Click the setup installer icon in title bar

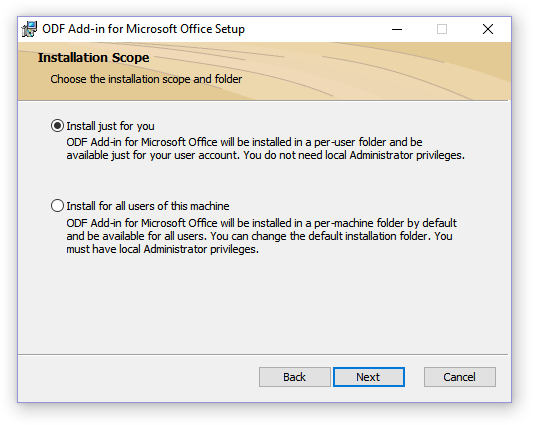coord(29,29)
